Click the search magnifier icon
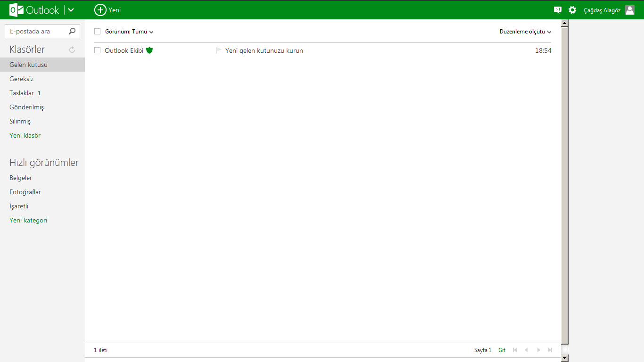 72,31
